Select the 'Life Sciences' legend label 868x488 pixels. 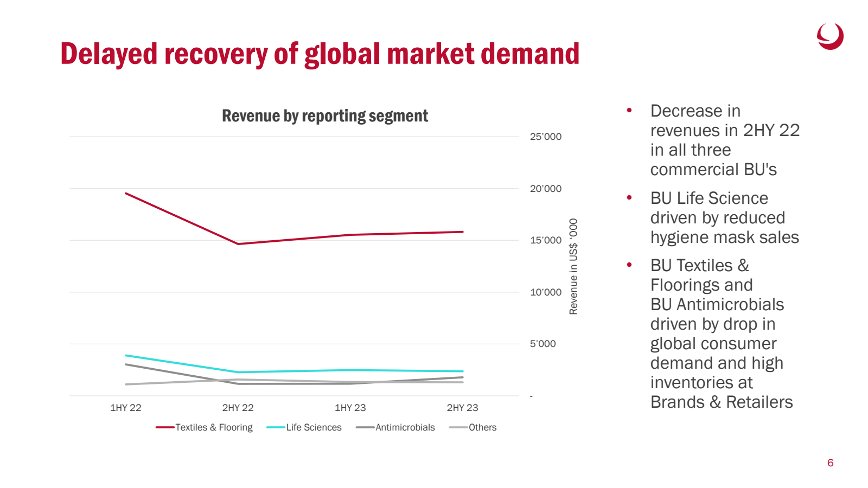tap(314, 427)
